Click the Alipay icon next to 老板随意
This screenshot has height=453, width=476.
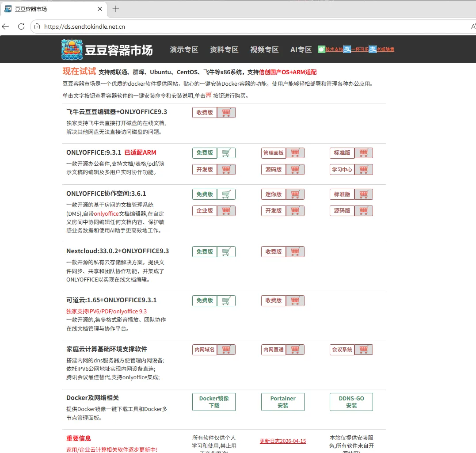pos(373,49)
